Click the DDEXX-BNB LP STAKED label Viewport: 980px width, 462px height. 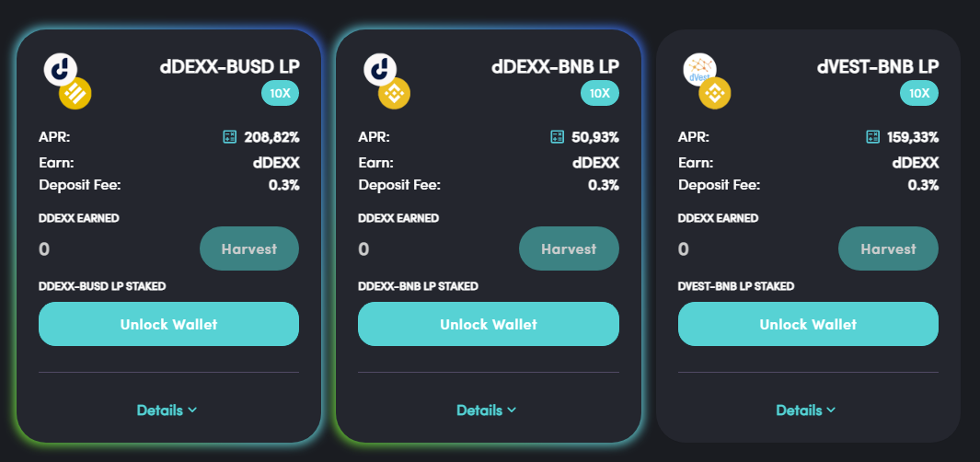[418, 286]
